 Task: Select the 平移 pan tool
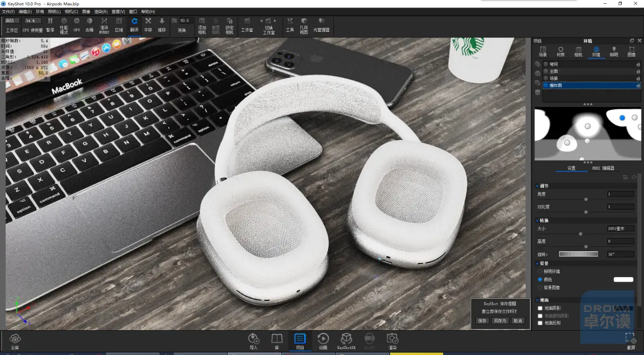pyautogui.click(x=148, y=25)
